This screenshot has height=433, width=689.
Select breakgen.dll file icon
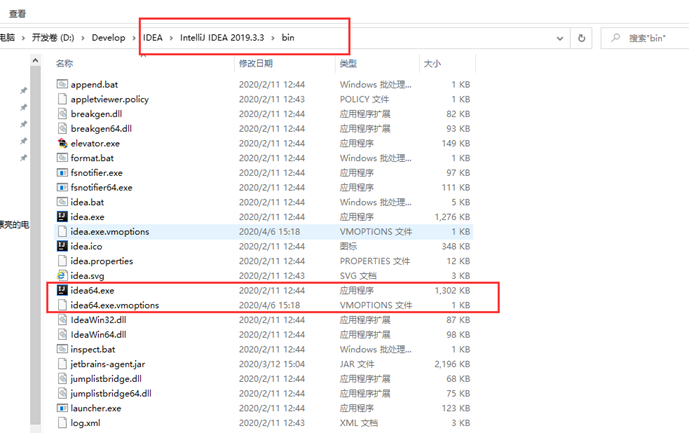62,113
